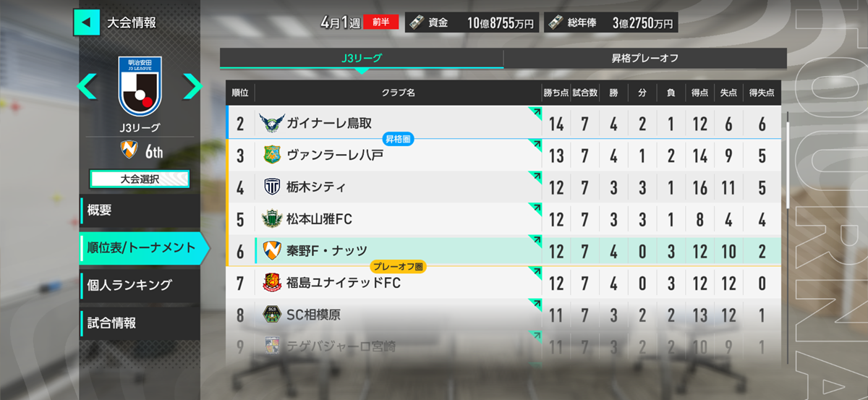
Task: Click the back arrow next to 大会情報
Action: click(86, 22)
